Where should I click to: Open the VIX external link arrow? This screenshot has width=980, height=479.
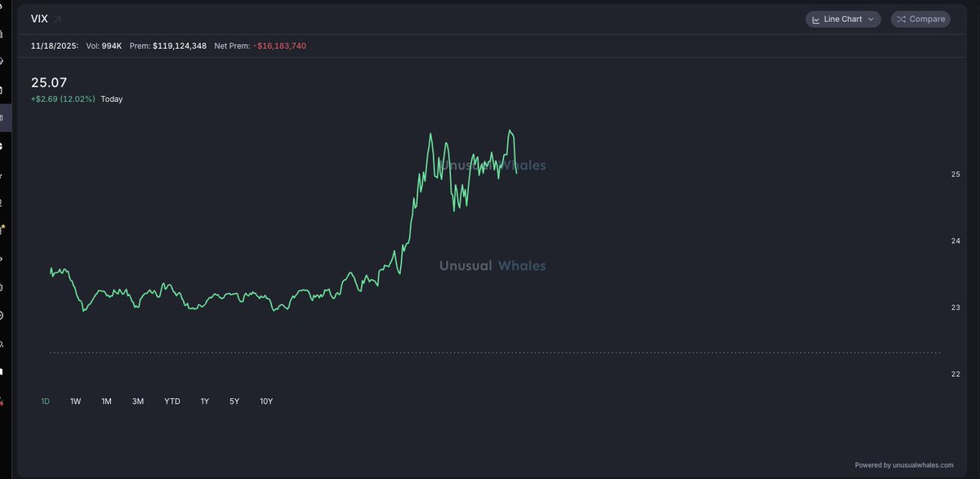58,19
